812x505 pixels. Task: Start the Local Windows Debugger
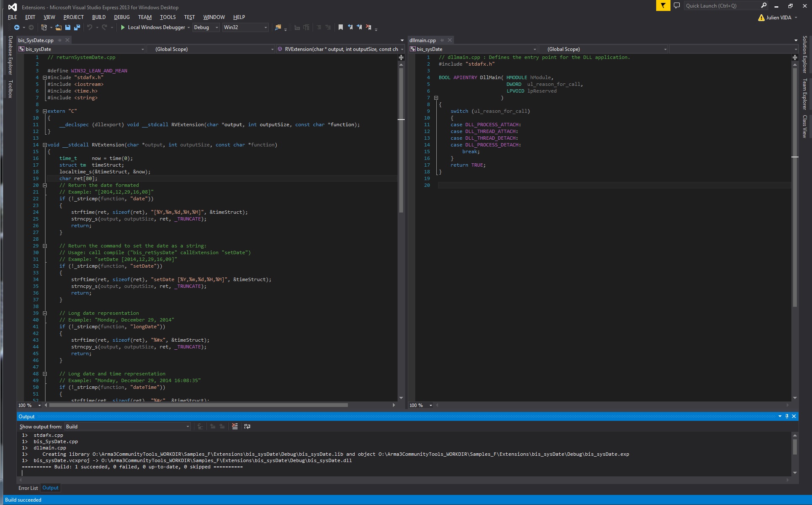tap(155, 27)
